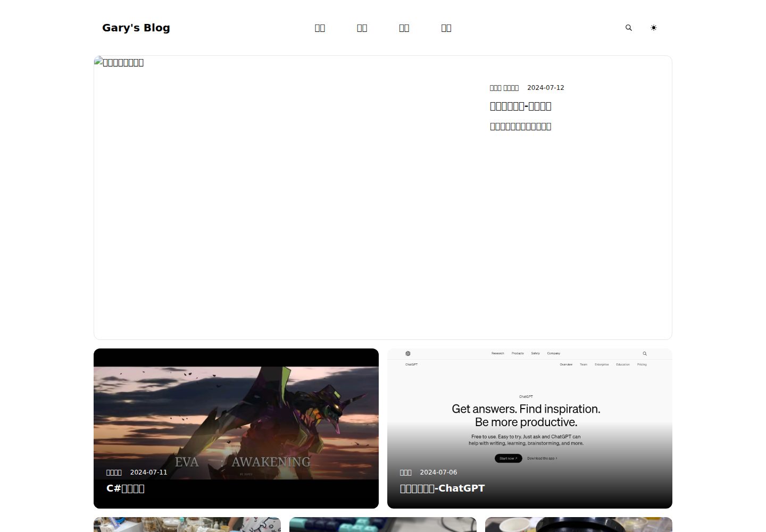Click the 2024-07-11 post date
Image resolution: width=766 pixels, height=532 pixels.
[149, 472]
